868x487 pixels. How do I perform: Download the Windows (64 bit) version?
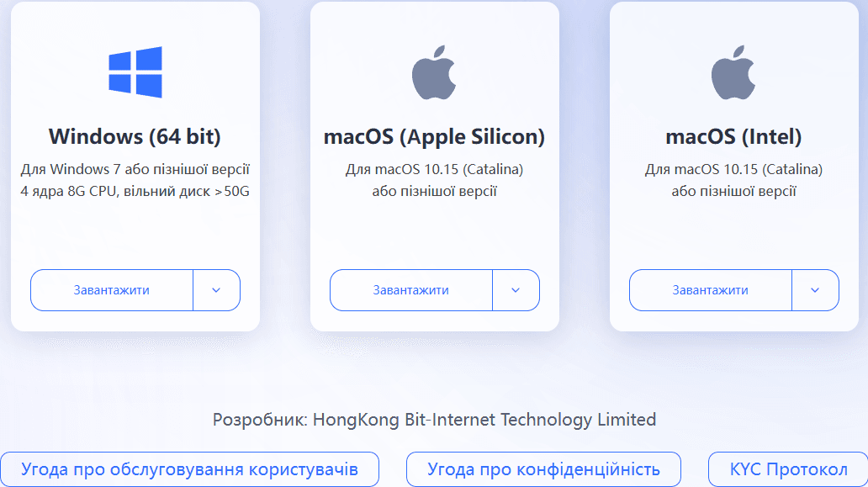(112, 290)
